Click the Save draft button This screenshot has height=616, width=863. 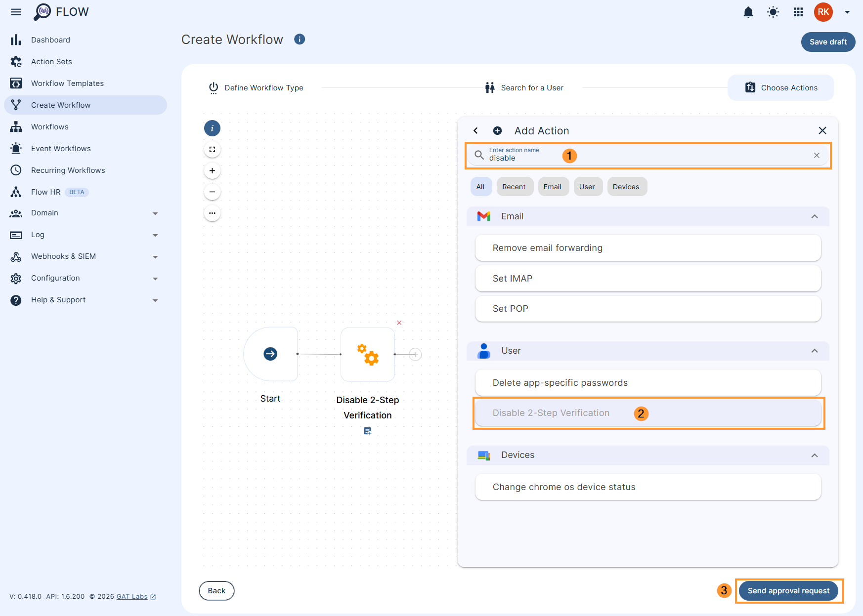828,42
